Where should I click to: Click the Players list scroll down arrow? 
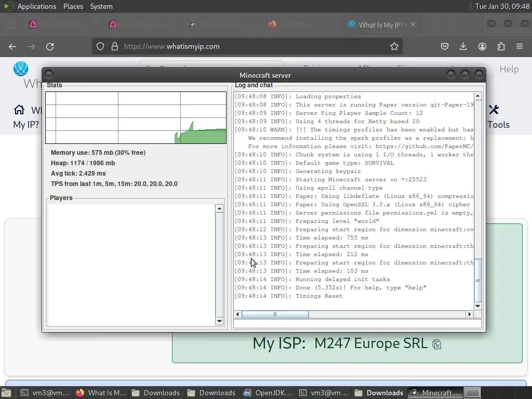tap(219, 321)
